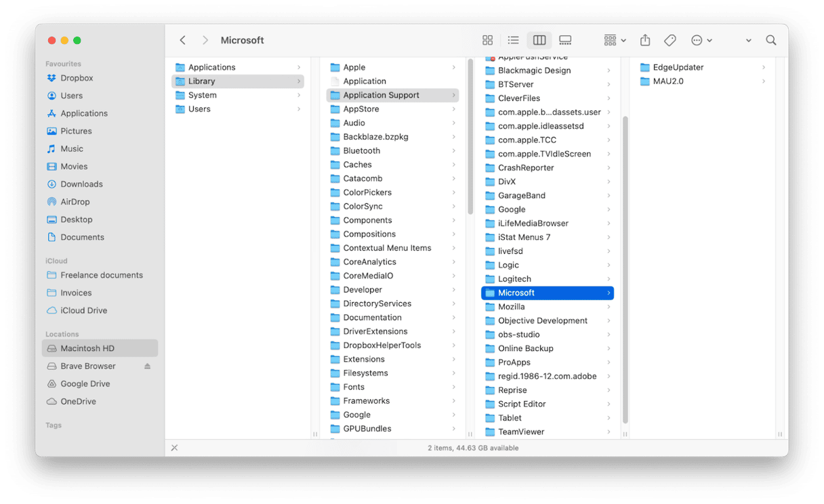Screen dimensions: 824x504
Task: Open the group-by options dropdown
Action: click(x=615, y=41)
